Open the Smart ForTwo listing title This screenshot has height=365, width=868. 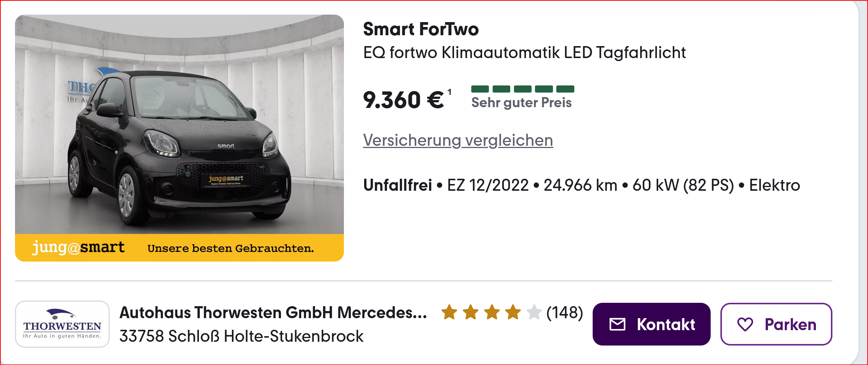coord(421,29)
